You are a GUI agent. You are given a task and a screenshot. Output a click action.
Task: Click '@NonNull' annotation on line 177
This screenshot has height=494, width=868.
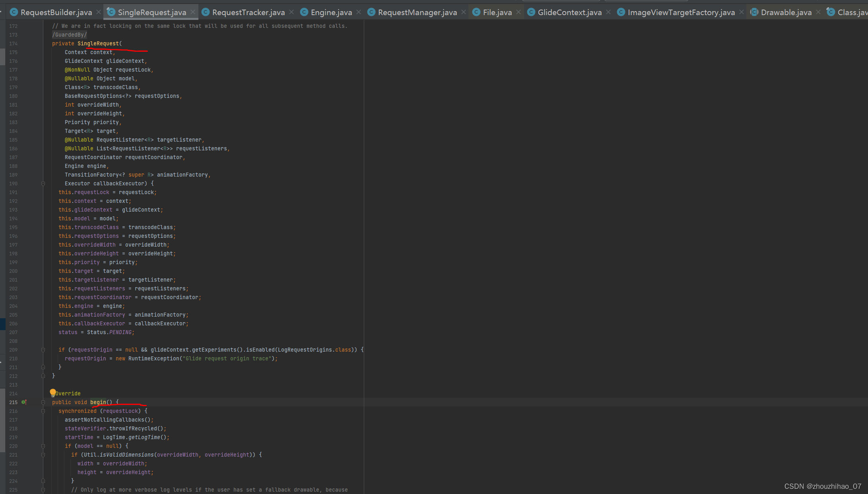[x=77, y=70]
